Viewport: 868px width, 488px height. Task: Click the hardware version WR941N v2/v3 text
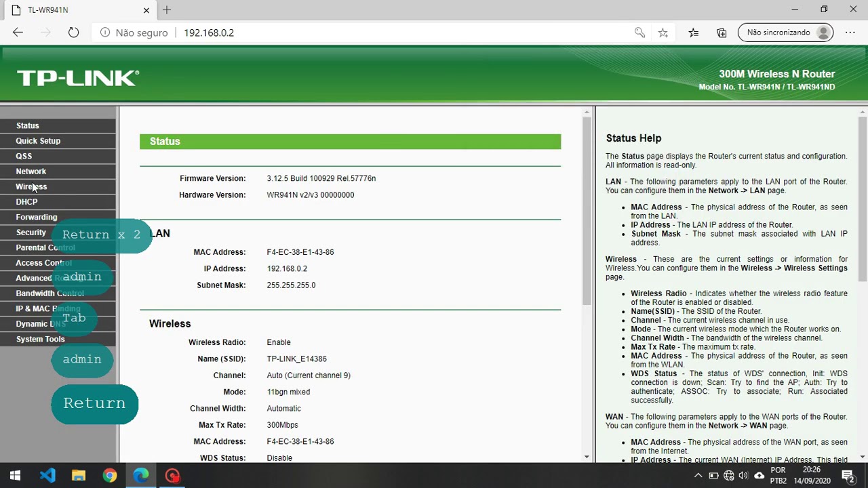(311, 195)
